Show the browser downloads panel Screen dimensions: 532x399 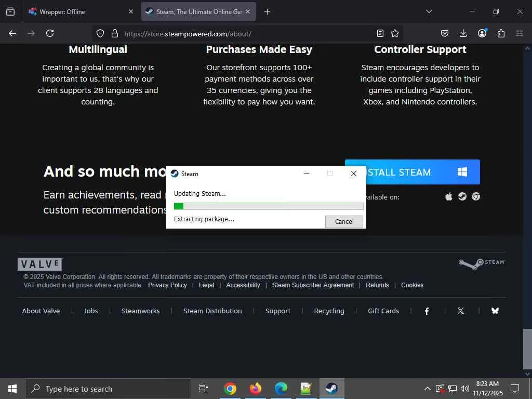[463, 33]
